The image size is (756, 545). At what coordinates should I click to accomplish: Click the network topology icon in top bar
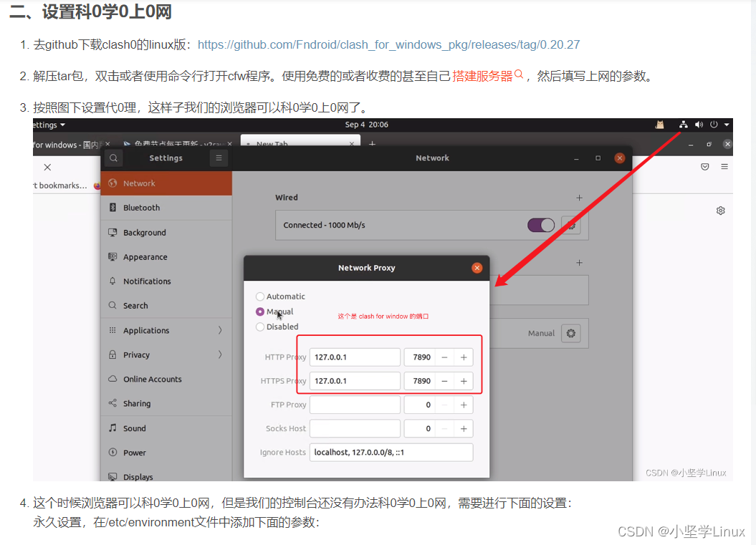[683, 124]
